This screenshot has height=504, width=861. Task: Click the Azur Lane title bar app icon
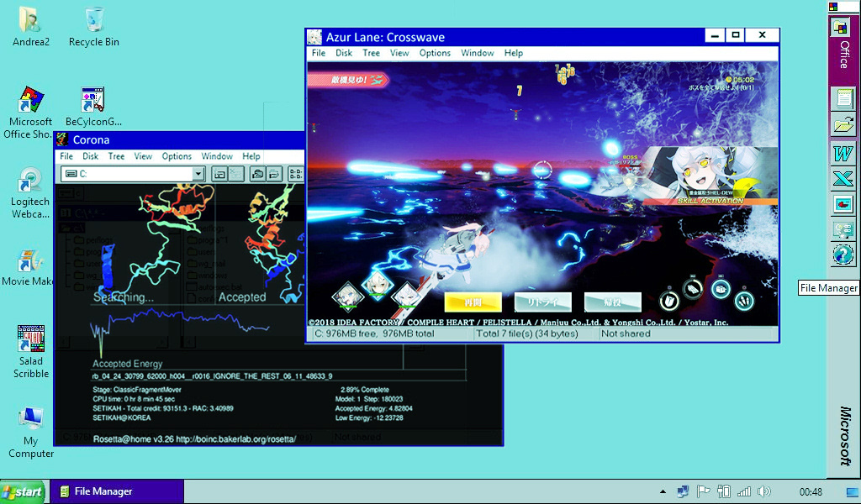[314, 37]
